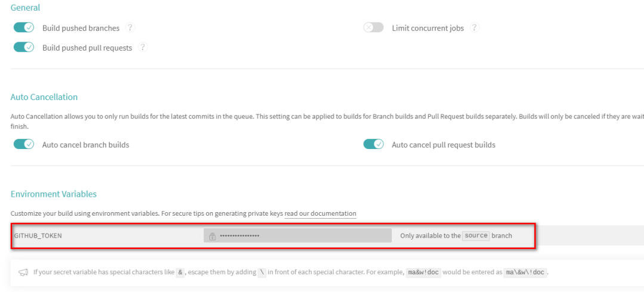Image resolution: width=644 pixels, height=292 pixels.
Task: Click the Auto Cancellation section heading
Action: click(44, 97)
